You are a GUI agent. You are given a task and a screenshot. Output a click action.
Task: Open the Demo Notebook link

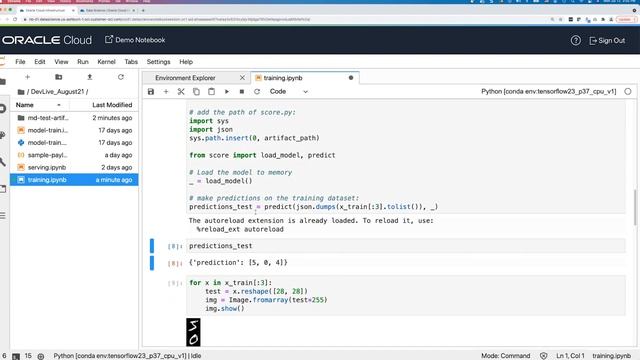click(135, 40)
